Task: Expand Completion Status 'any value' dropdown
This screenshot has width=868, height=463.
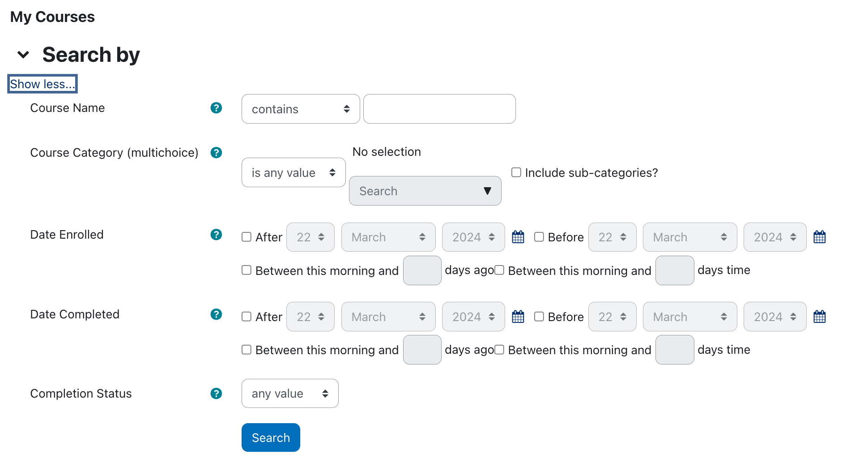Action: point(290,394)
